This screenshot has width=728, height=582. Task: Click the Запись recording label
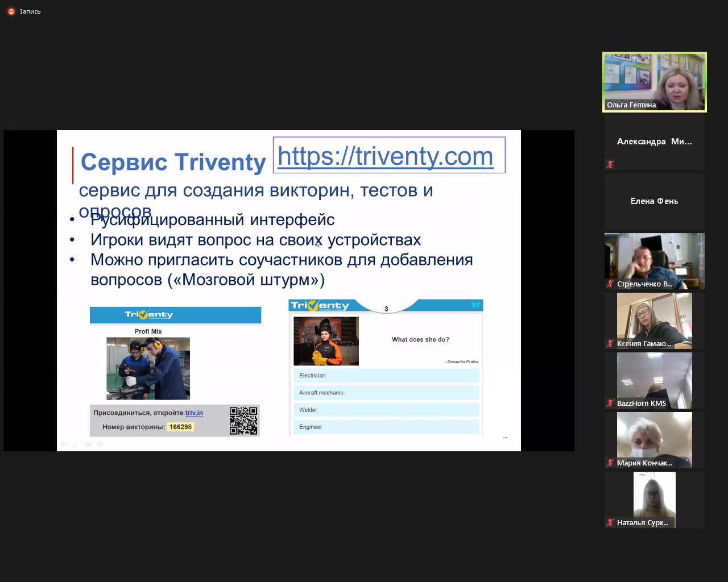[x=30, y=11]
